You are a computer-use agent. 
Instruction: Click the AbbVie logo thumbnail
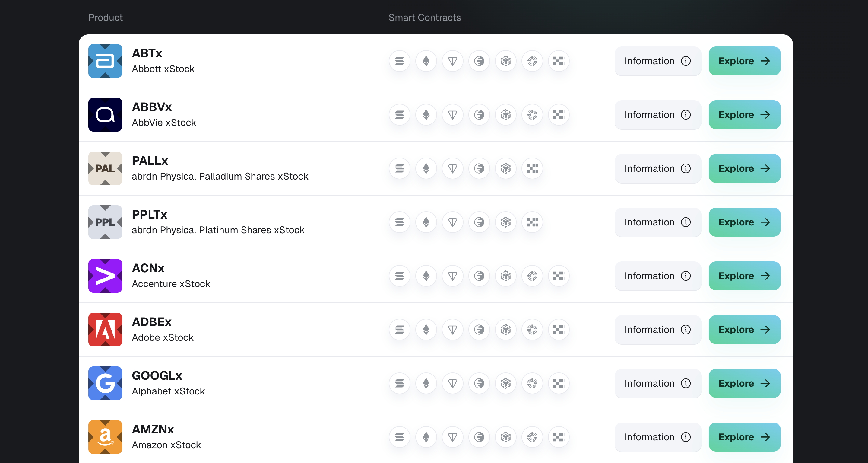point(105,115)
